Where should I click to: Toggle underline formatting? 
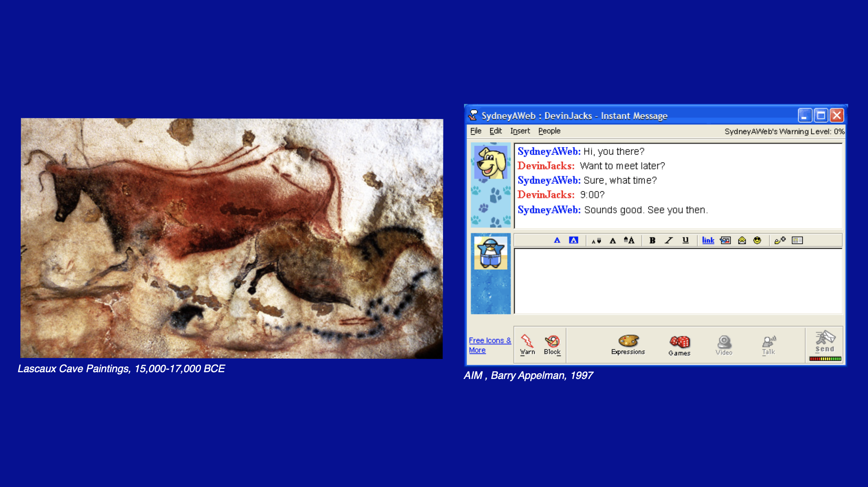click(x=685, y=240)
